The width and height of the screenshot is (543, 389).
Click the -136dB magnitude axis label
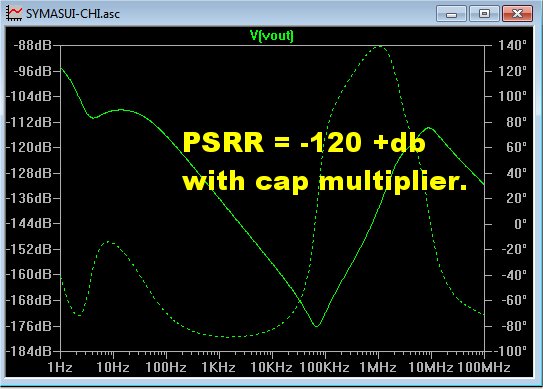pyautogui.click(x=29, y=198)
